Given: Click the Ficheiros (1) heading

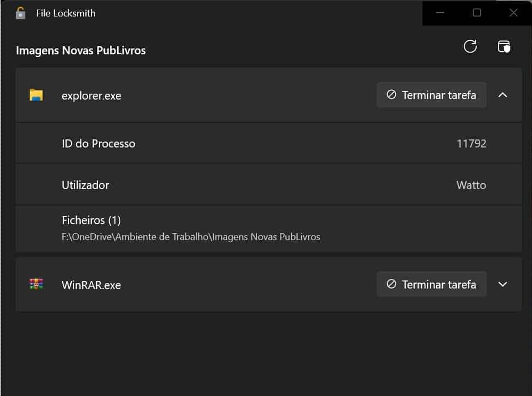Looking at the screenshot, I should [91, 220].
